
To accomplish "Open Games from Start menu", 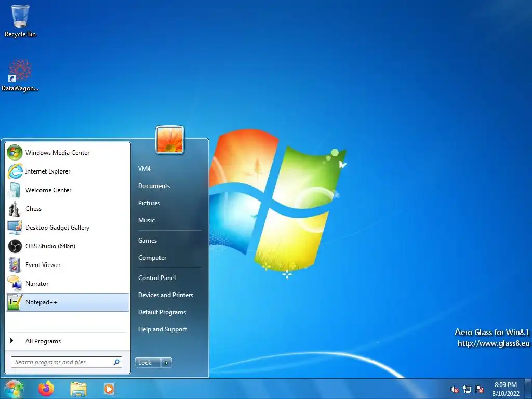I will (147, 240).
